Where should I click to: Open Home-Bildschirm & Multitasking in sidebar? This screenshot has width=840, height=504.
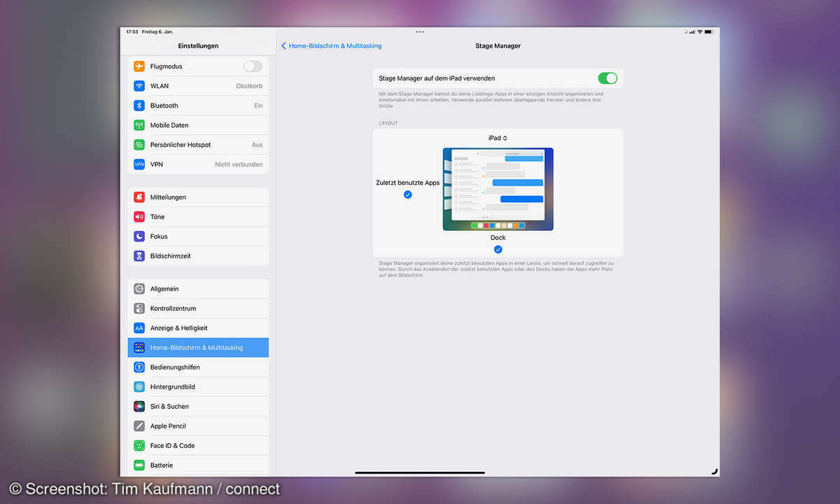pos(198,348)
